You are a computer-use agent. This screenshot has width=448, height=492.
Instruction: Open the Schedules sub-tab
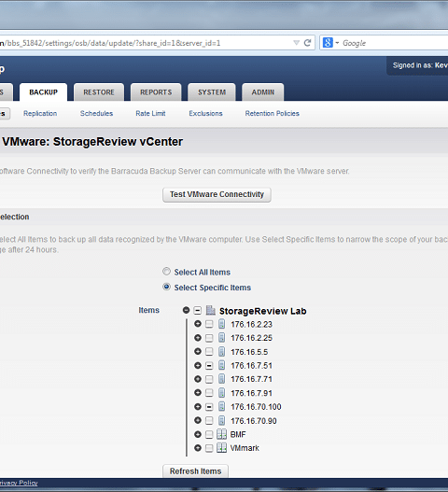pos(96,113)
